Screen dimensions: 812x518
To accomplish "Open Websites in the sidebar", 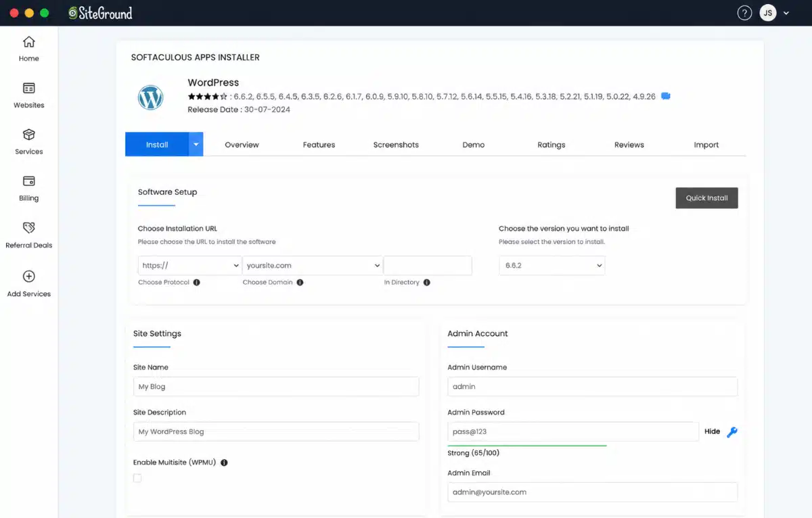I will pos(28,95).
